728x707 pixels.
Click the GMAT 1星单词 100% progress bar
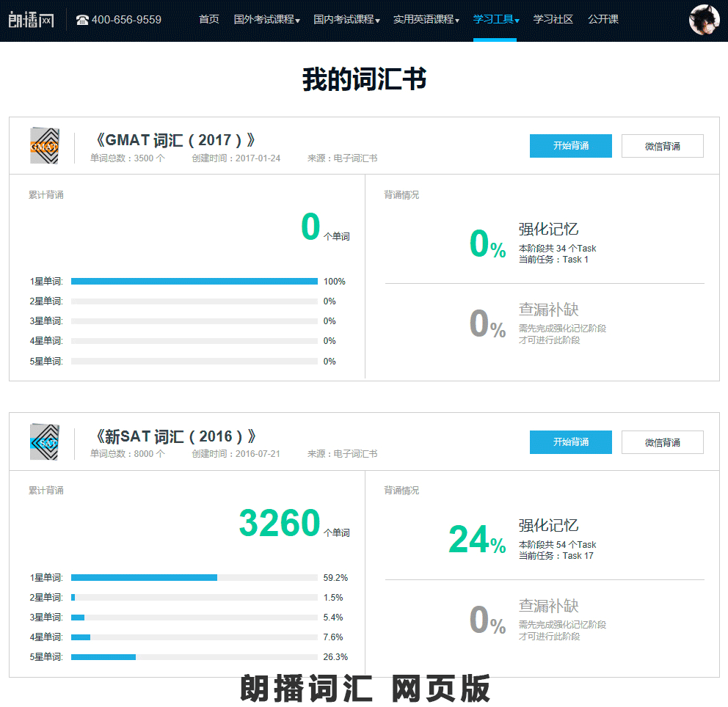pyautogui.click(x=194, y=281)
